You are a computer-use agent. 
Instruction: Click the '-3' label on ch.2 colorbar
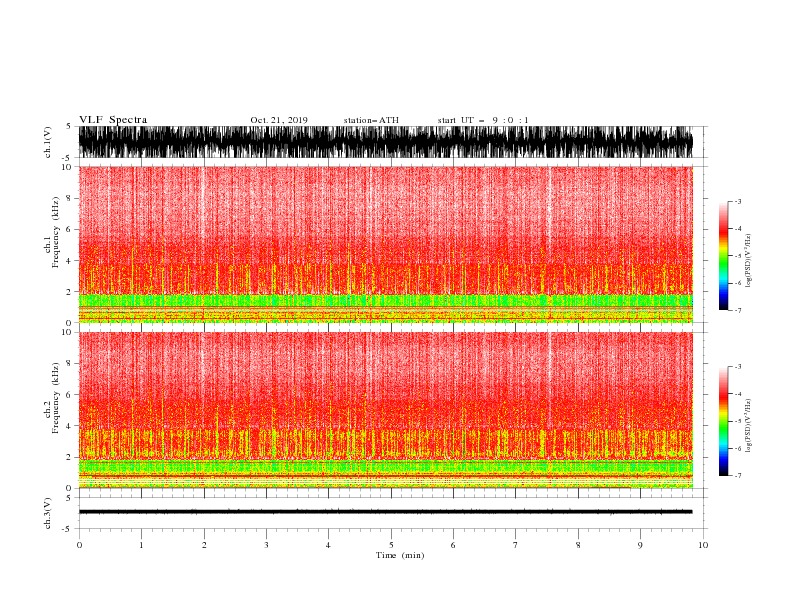pyautogui.click(x=737, y=367)
